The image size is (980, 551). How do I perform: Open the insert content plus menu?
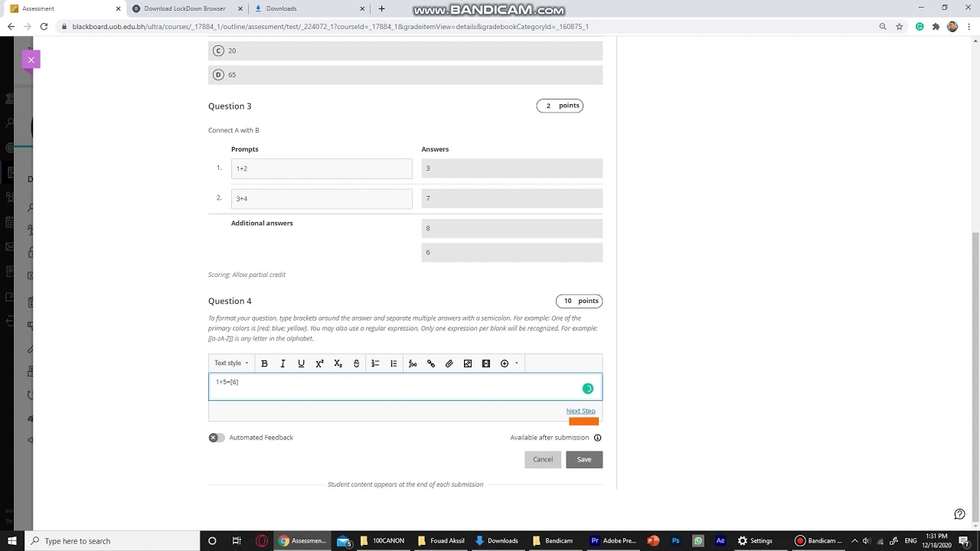[x=508, y=364]
